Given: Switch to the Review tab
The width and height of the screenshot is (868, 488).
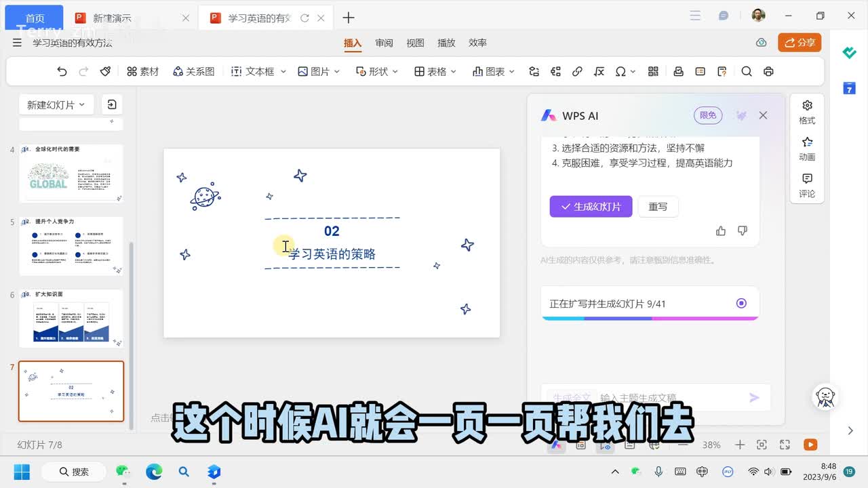Looking at the screenshot, I should tap(384, 43).
